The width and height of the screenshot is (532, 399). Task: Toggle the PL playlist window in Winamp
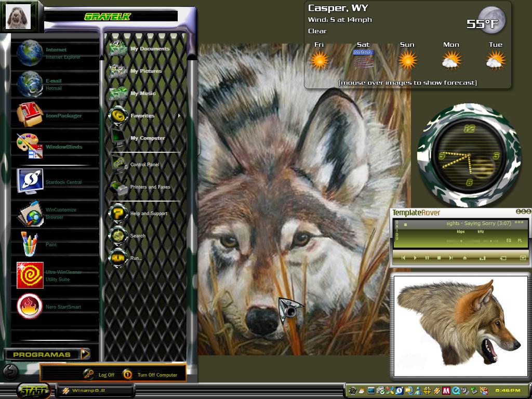[x=520, y=240]
